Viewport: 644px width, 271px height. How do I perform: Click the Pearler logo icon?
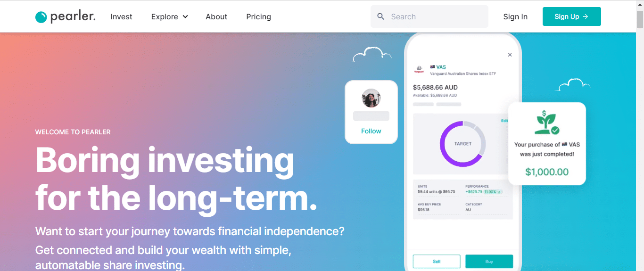[41, 17]
